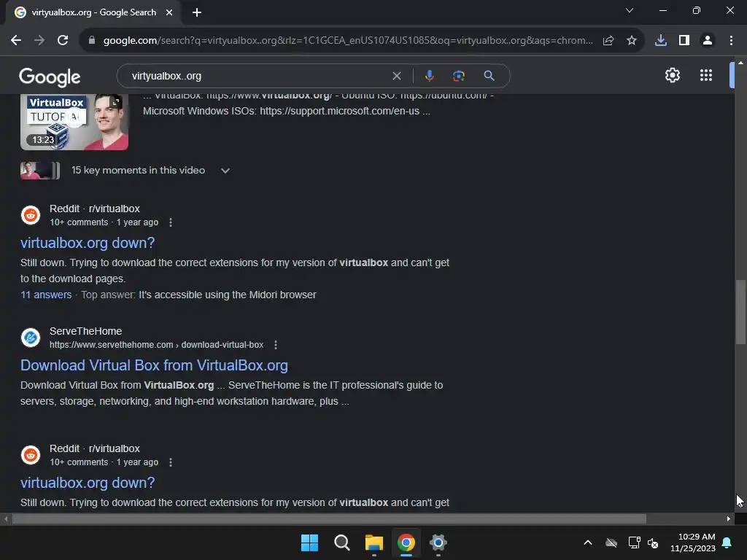Open muted volume tray icon
This screenshot has height=560, width=747.
653,542
